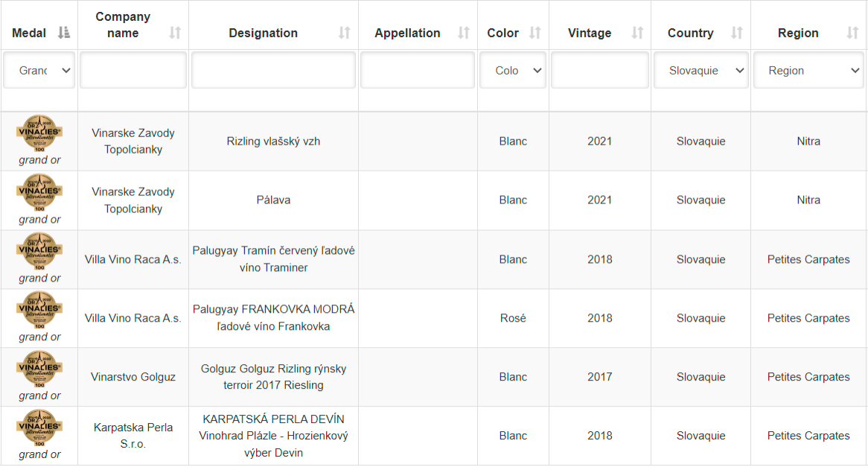Open the Color filter dropdown
Viewport: 868px width, 467px height.
(x=513, y=70)
